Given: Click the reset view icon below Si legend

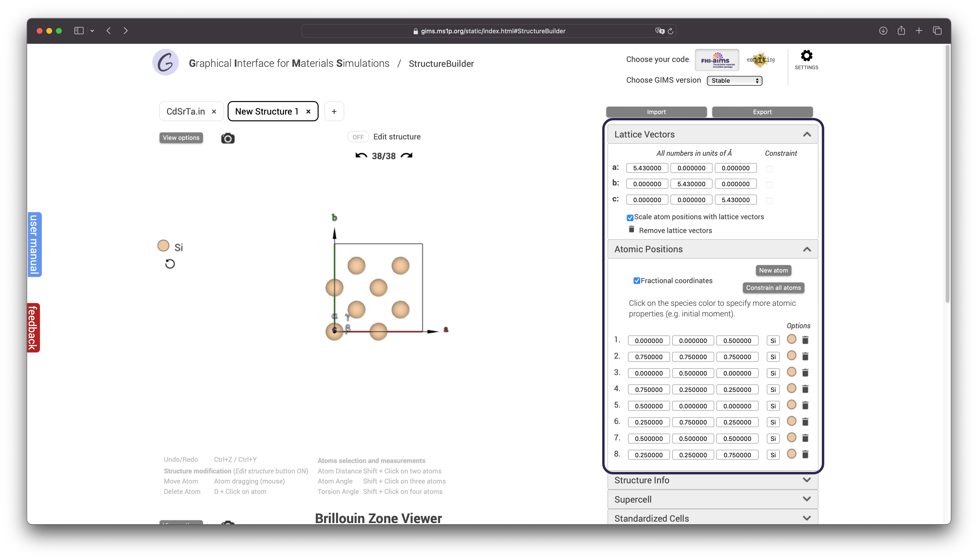Looking at the screenshot, I should (170, 264).
